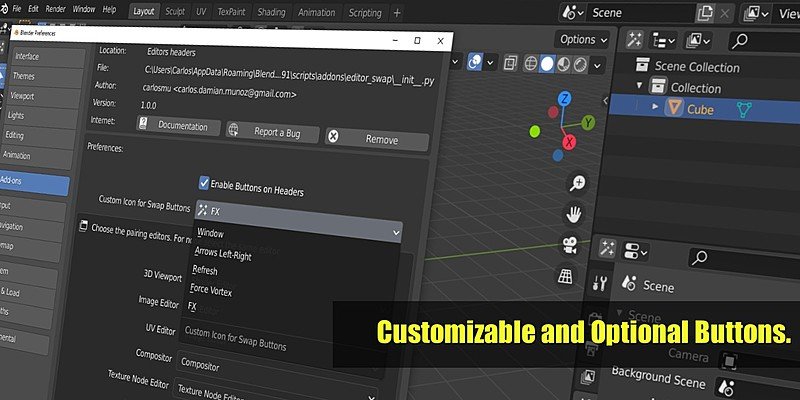Click the zoom view magnifier icon
Screen dimensions: 800x400
point(578,183)
